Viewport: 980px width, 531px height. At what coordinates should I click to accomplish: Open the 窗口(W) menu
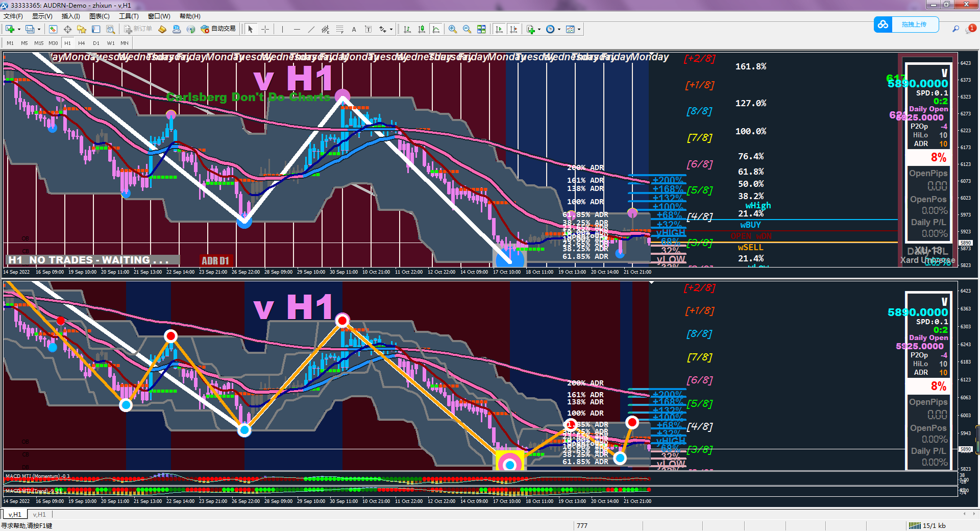click(159, 16)
